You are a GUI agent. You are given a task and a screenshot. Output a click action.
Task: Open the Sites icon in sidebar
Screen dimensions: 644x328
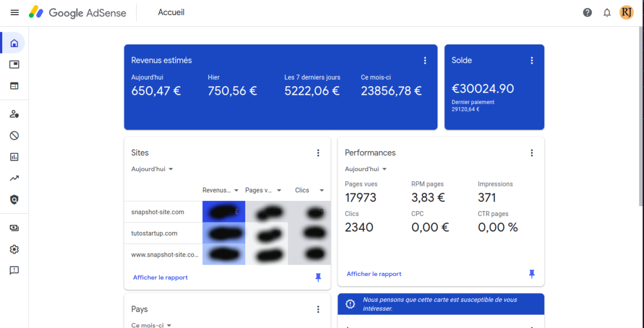14,86
